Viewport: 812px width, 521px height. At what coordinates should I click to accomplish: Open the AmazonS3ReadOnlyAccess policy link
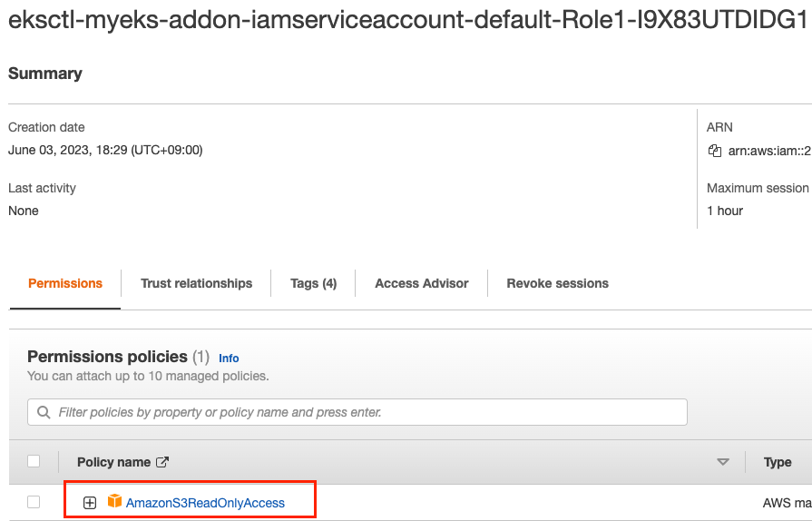pyautogui.click(x=205, y=503)
